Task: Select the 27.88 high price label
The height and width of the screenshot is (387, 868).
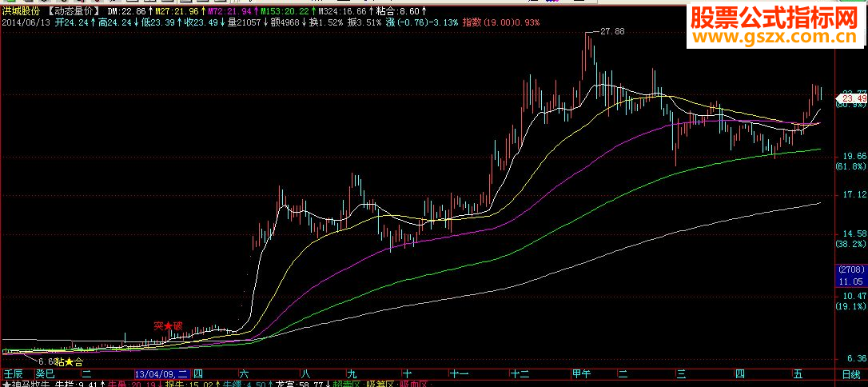Action: pyautogui.click(x=611, y=31)
